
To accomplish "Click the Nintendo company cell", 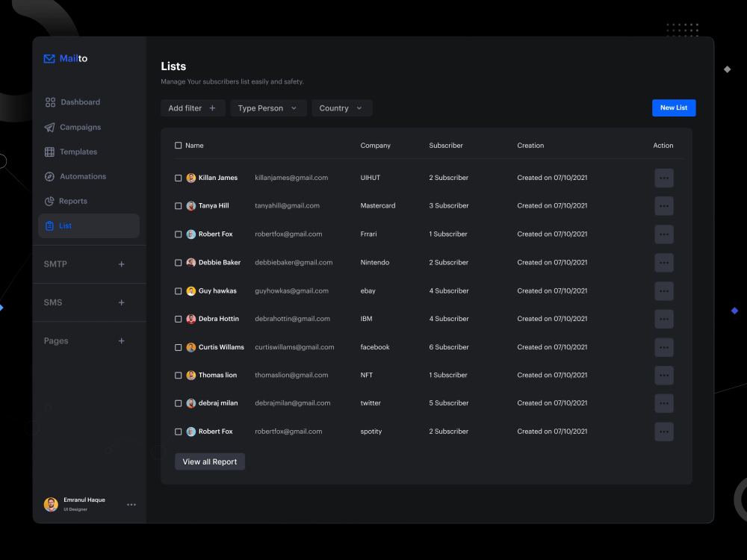I will point(374,262).
